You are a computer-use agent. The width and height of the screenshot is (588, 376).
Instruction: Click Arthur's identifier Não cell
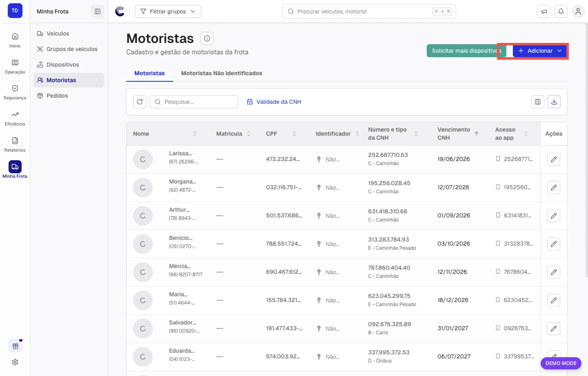pos(328,216)
